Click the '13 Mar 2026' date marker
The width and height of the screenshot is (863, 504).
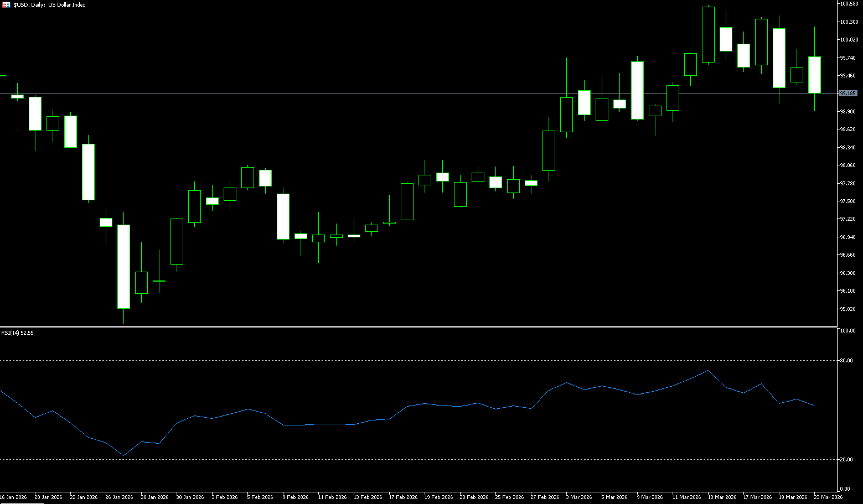coord(722,497)
